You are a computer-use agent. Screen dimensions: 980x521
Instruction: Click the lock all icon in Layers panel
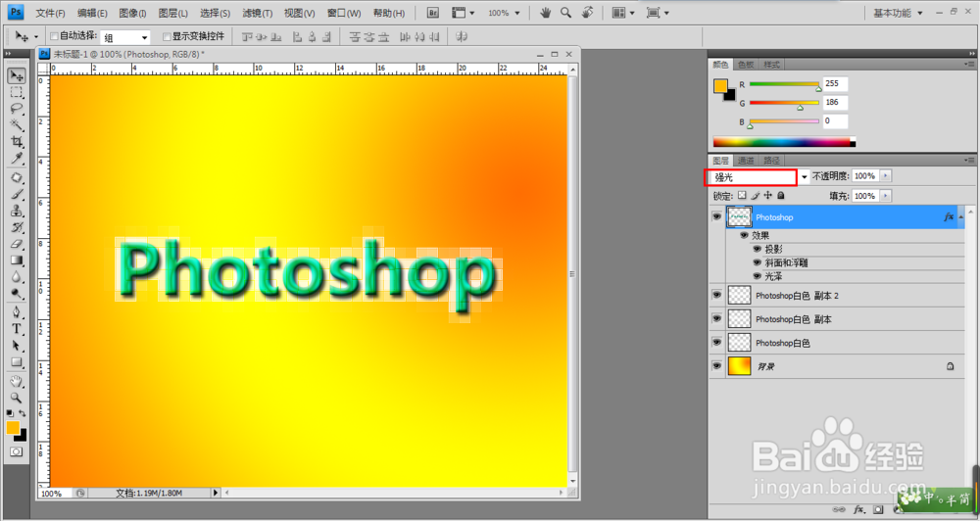pos(781,196)
